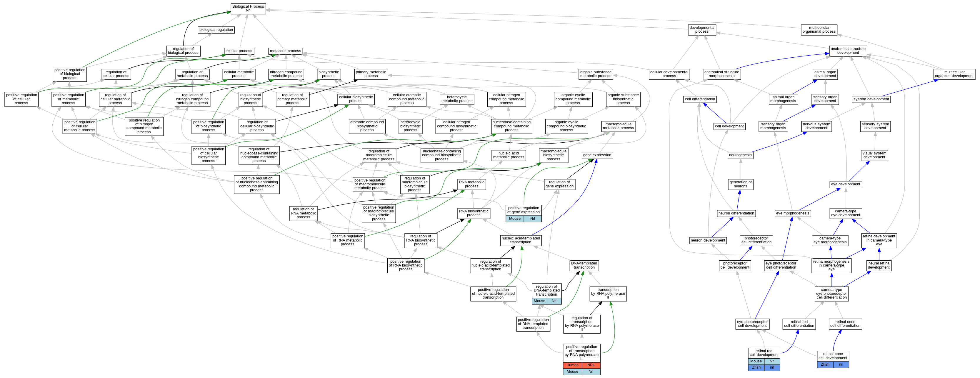Click the 'sensory organ development' node
The height and width of the screenshot is (378, 980).
[825, 99]
